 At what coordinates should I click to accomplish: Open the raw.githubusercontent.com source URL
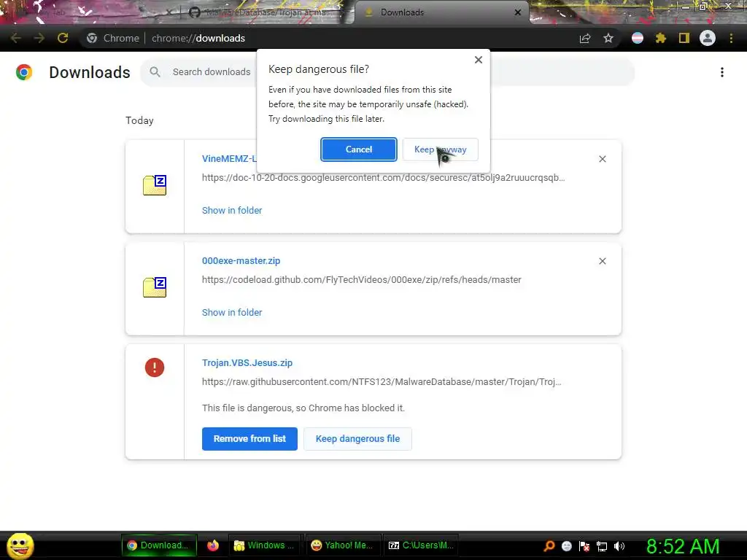[x=382, y=382]
